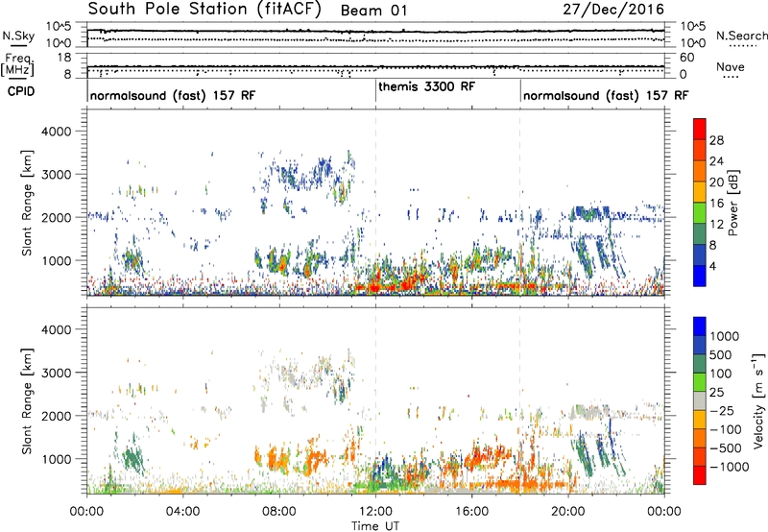
Task: Click the 4 tick on Power colorbar
Action: pos(712,267)
